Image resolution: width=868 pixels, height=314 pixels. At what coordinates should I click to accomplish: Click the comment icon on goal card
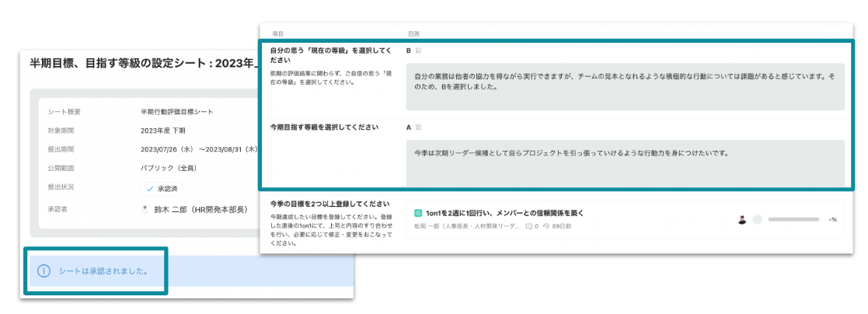coord(529,226)
